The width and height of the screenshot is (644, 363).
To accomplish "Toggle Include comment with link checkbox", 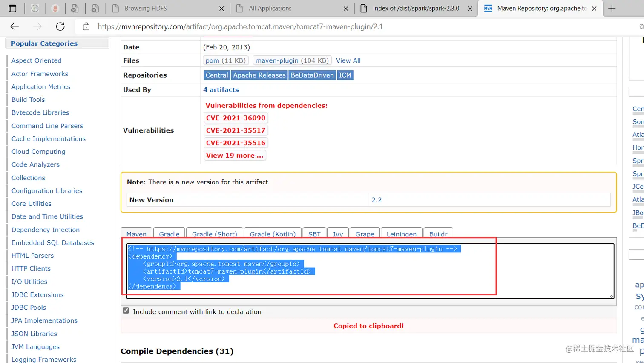I will [126, 311].
